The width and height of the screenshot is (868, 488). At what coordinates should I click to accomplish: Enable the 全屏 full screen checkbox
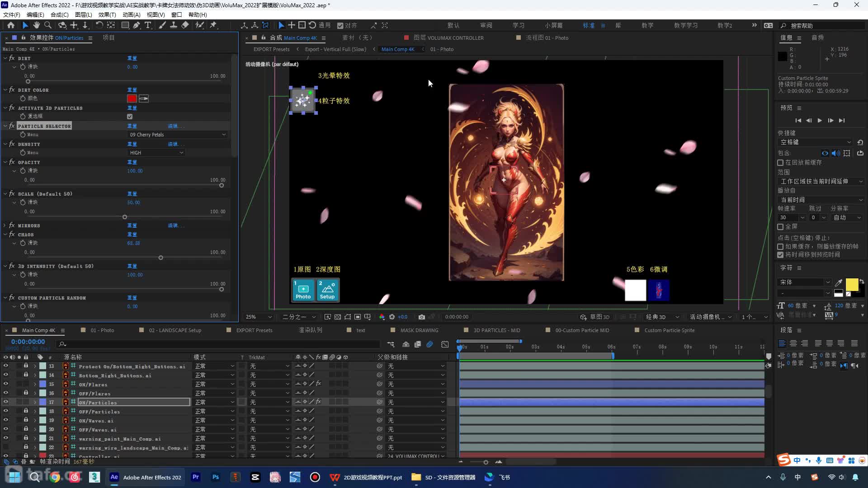780,227
